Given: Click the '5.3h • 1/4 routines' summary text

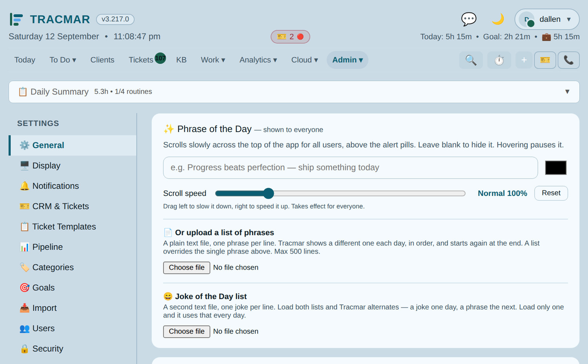Looking at the screenshot, I should (x=123, y=92).
